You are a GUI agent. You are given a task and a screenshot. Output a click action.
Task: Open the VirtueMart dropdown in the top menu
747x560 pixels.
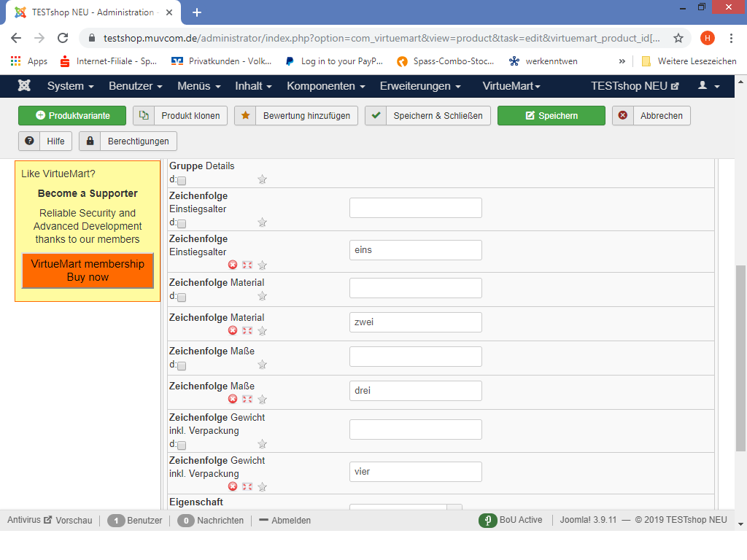[x=511, y=86]
